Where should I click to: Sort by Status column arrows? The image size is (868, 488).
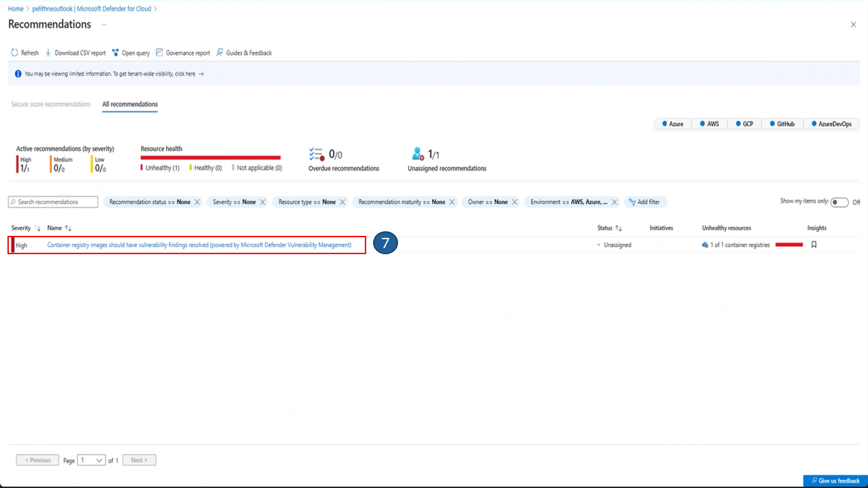pos(618,228)
